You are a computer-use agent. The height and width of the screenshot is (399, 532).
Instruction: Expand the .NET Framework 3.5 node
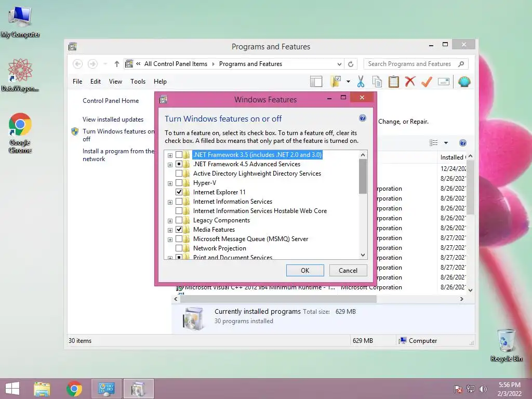point(170,155)
